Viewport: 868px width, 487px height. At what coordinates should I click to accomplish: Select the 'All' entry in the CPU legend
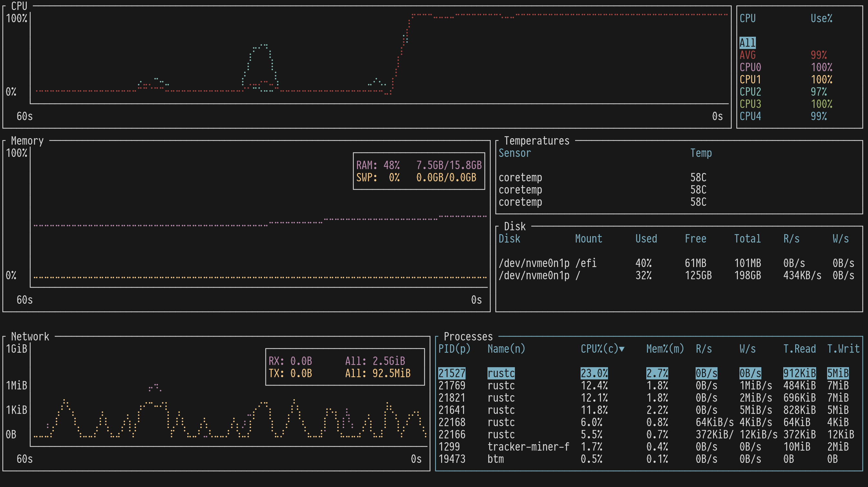[x=747, y=43]
